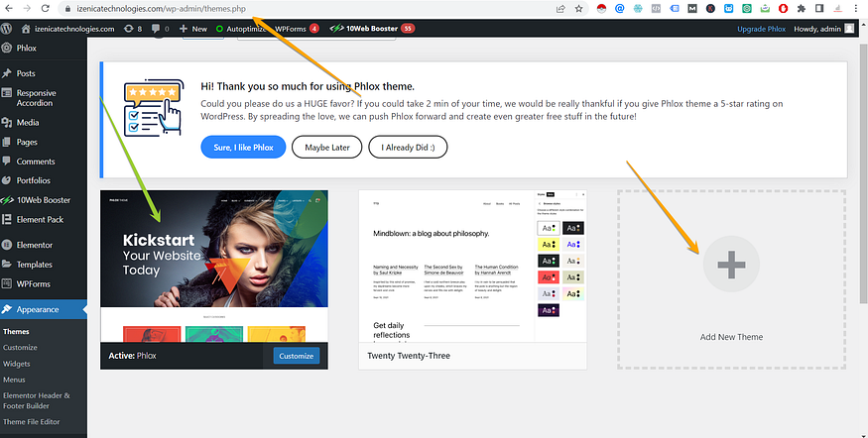
Task: Open the Howdy, admin account menu
Action: 823,29
